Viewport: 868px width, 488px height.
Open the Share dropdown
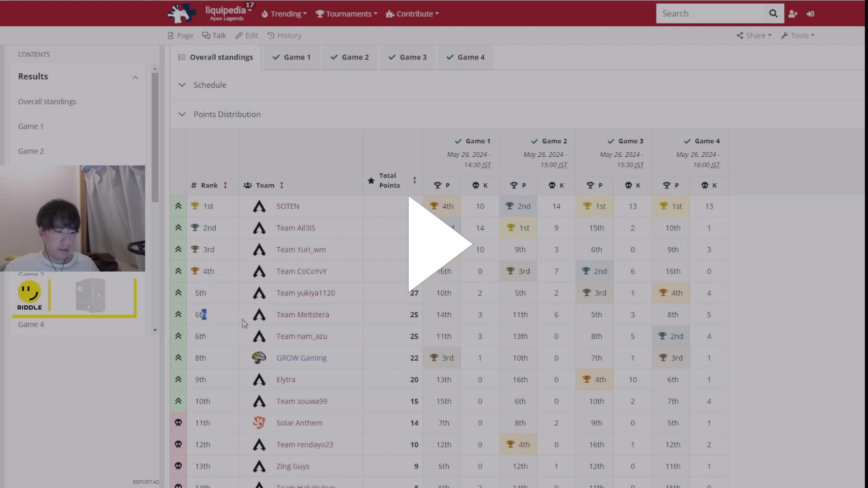coord(754,35)
